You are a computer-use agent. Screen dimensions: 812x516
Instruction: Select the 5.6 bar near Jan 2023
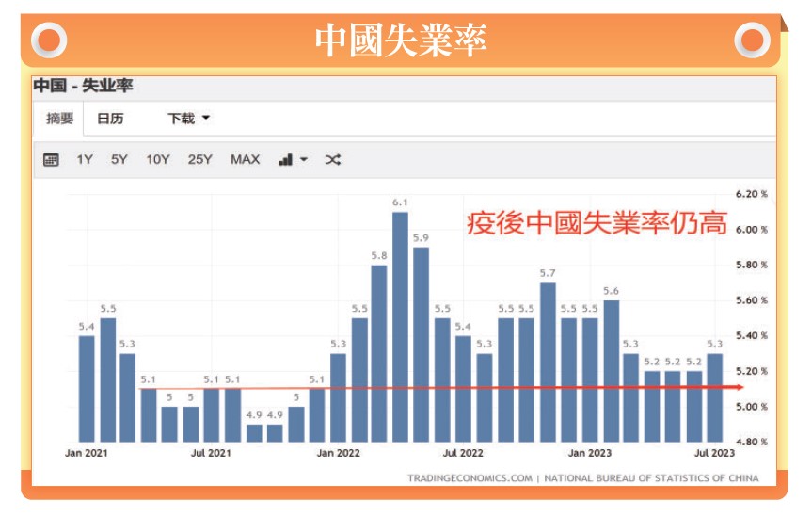[x=612, y=370]
